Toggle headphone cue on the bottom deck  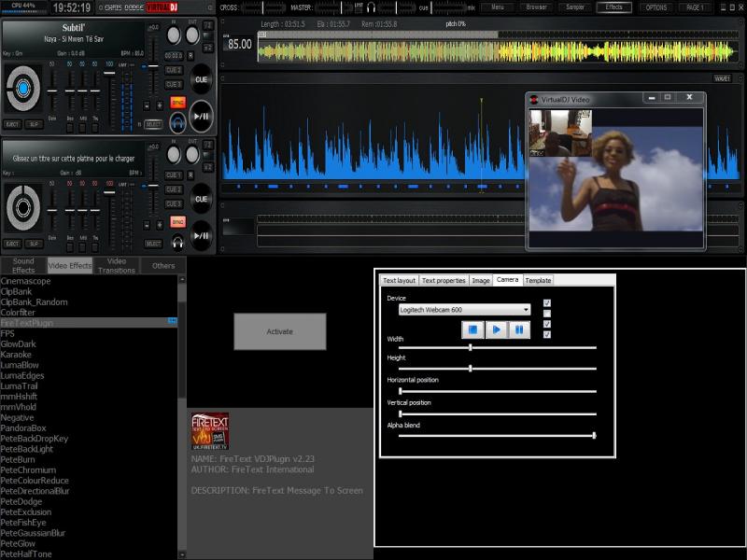[177, 244]
